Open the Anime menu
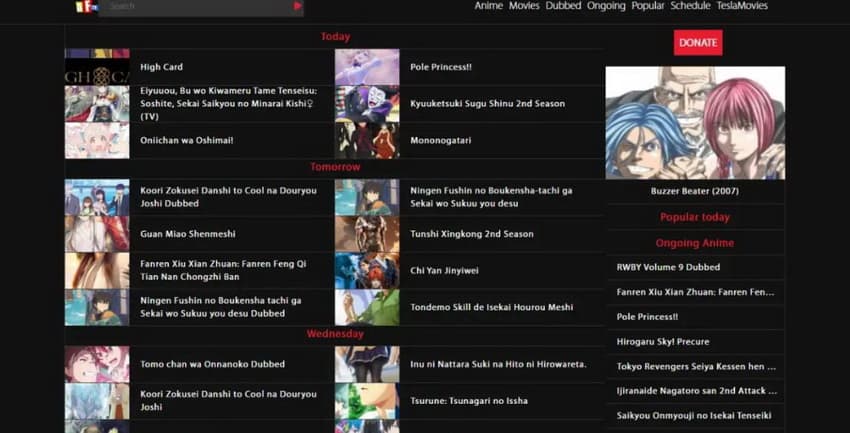The height and width of the screenshot is (433, 850). (x=488, y=6)
